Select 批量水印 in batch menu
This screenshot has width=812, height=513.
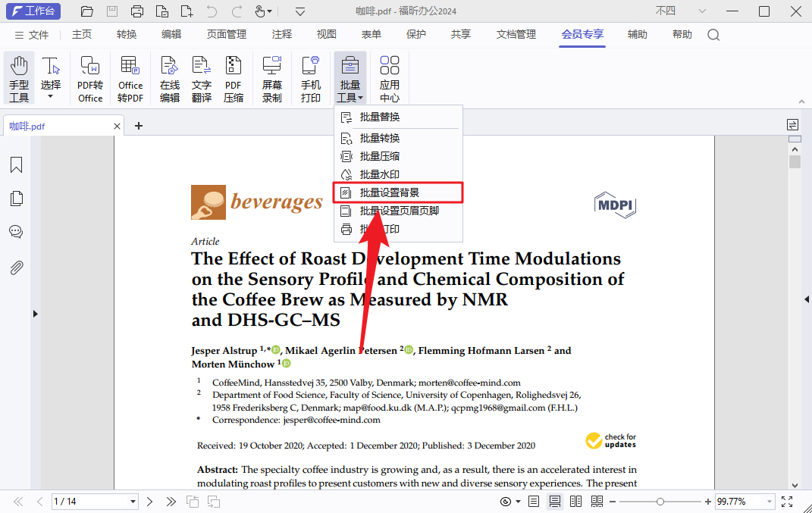[x=379, y=174]
